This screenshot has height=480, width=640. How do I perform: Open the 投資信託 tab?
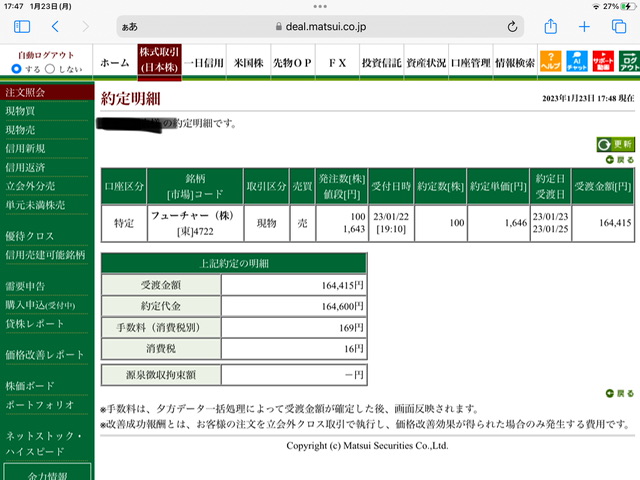click(x=382, y=62)
